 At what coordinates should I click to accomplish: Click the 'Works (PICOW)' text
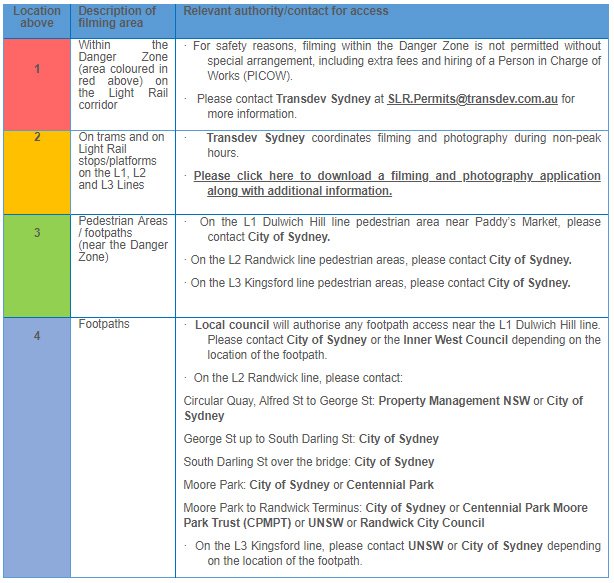tap(250, 76)
